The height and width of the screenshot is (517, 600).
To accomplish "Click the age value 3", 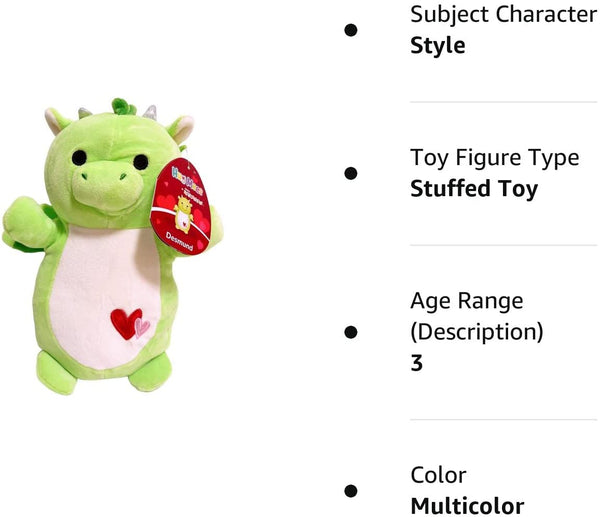I will (417, 363).
